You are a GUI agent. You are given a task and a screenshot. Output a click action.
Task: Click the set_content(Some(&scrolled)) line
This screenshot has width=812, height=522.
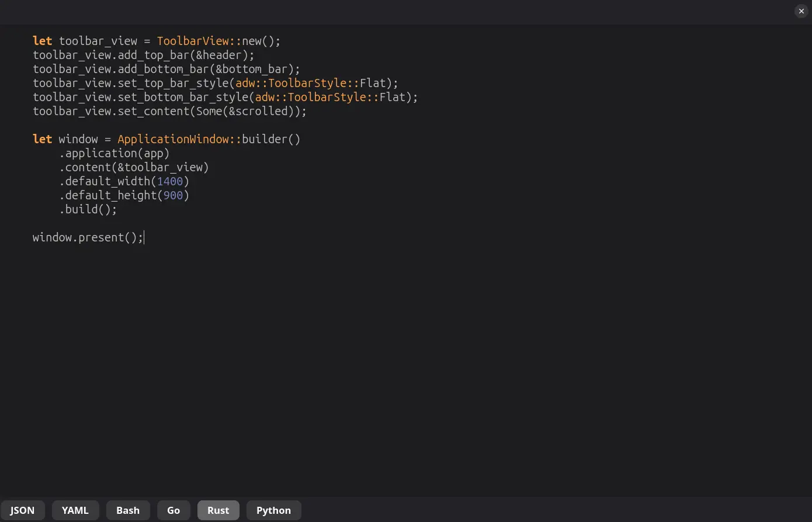point(170,111)
